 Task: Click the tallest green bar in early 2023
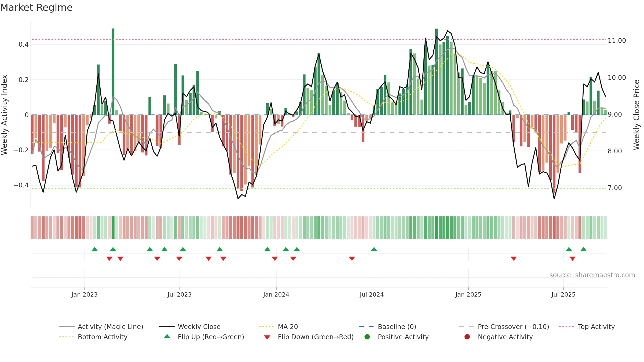point(113,72)
